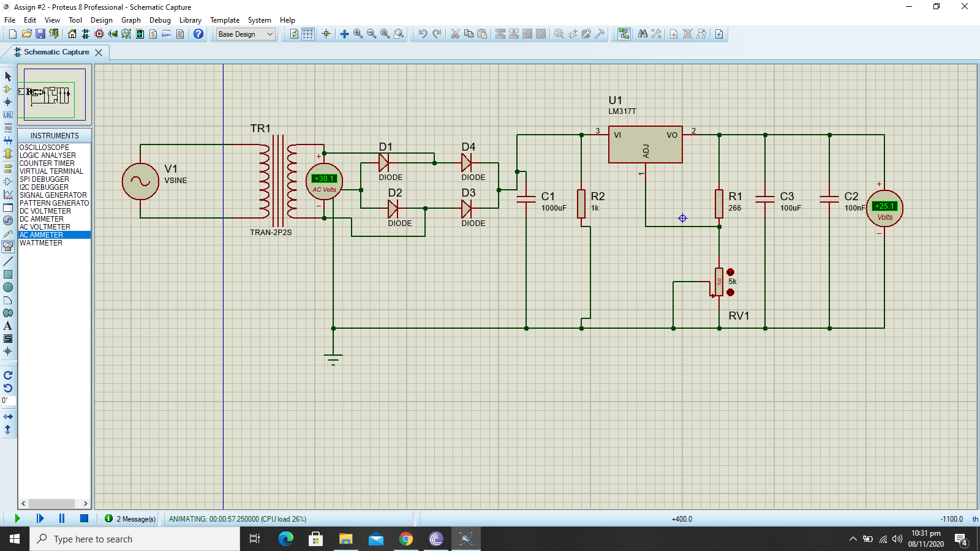Image resolution: width=980 pixels, height=551 pixels.
Task: Open the Home page toolbar icon
Action: point(72,34)
